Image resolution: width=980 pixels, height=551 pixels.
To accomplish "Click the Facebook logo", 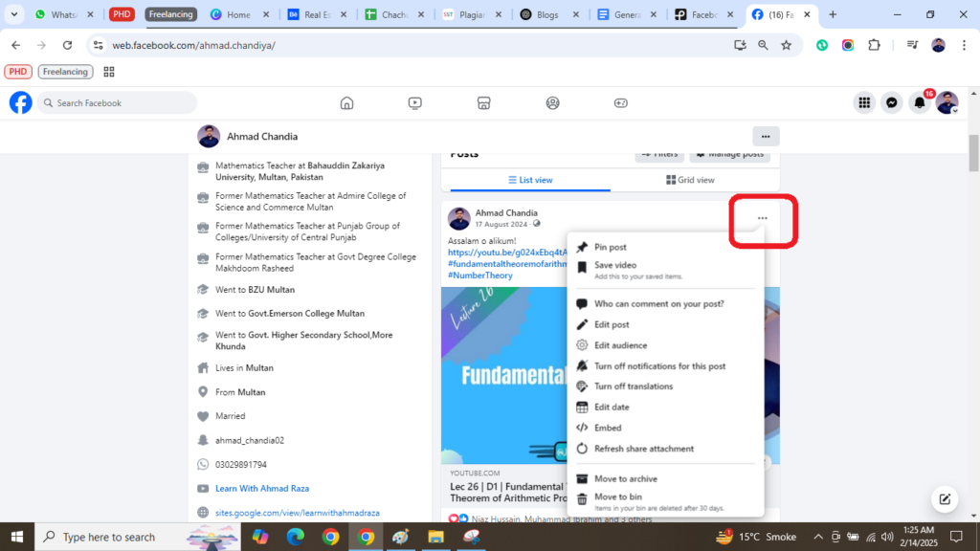I will (20, 102).
